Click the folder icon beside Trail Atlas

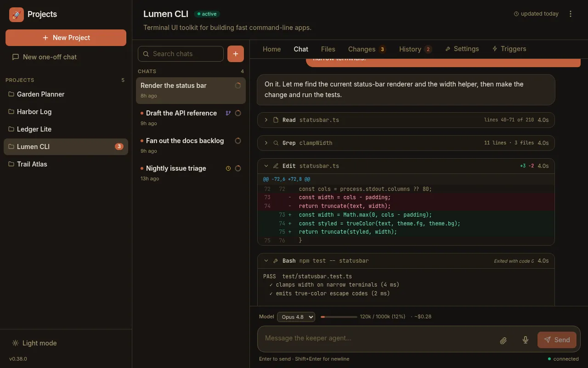11,164
